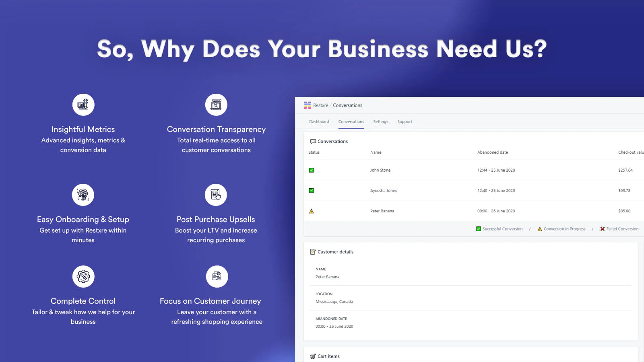Click the $99.78 checkout value
Image resolution: width=644 pixels, height=362 pixels.
click(624, 191)
